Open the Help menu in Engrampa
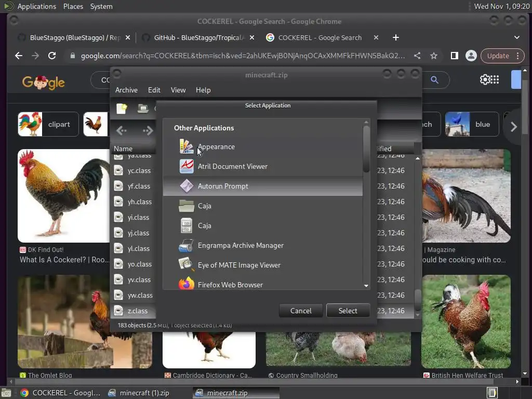 point(203,90)
